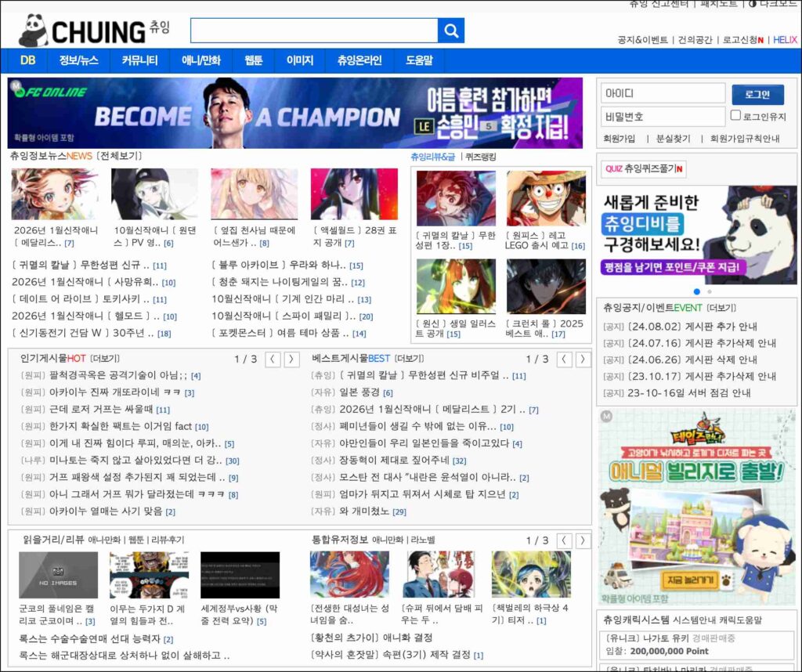This screenshot has width=802, height=672.
Task: Open the 이미지 menu
Action: coord(300,60)
